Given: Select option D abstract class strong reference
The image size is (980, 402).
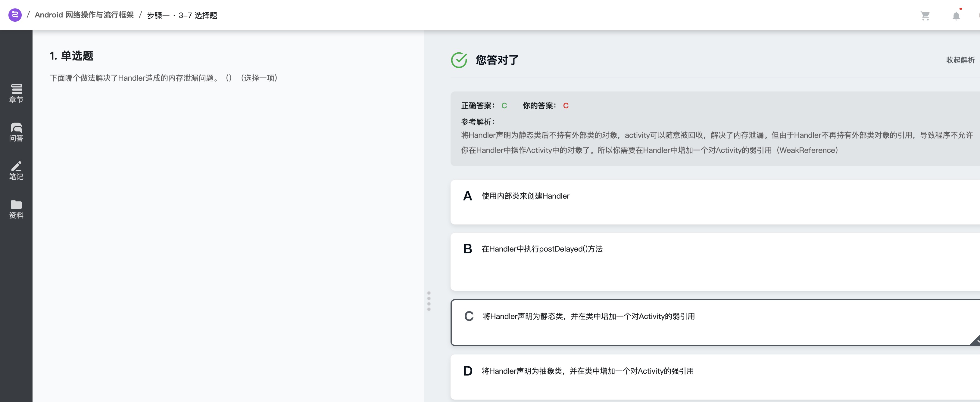Looking at the screenshot, I should pos(715,377).
